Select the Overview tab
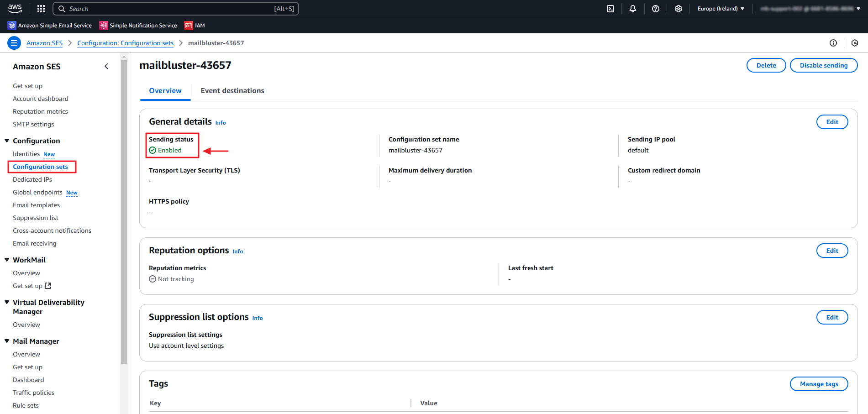Screen dimensions: 868x414 coord(165,91)
